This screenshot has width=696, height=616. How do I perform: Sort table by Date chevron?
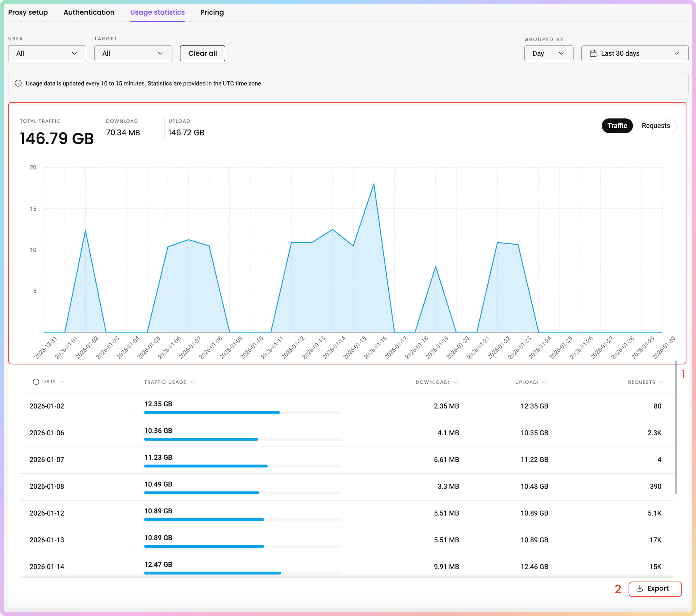62,382
